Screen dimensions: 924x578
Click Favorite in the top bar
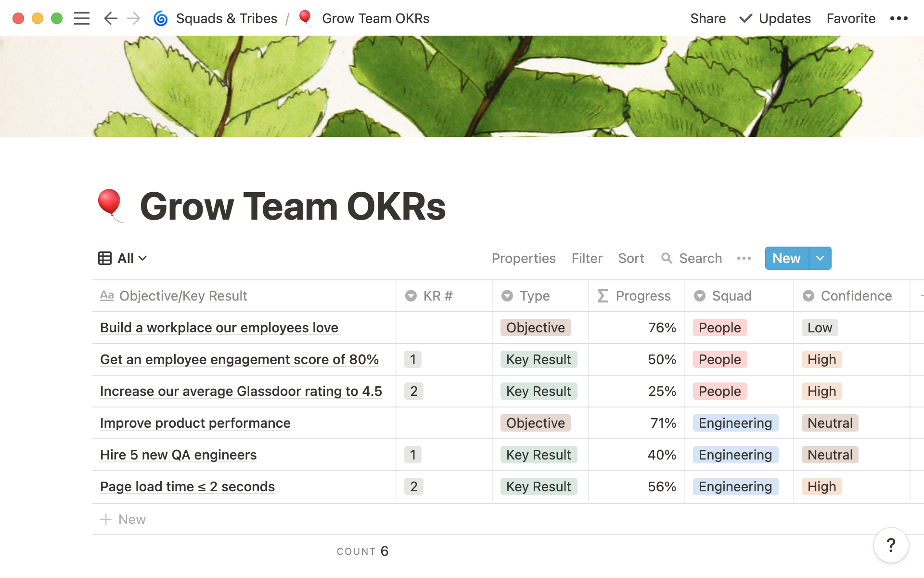click(851, 18)
